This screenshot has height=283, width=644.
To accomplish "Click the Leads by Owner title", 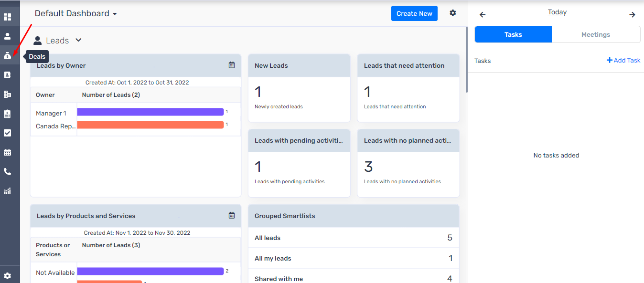I will coord(61,65).
